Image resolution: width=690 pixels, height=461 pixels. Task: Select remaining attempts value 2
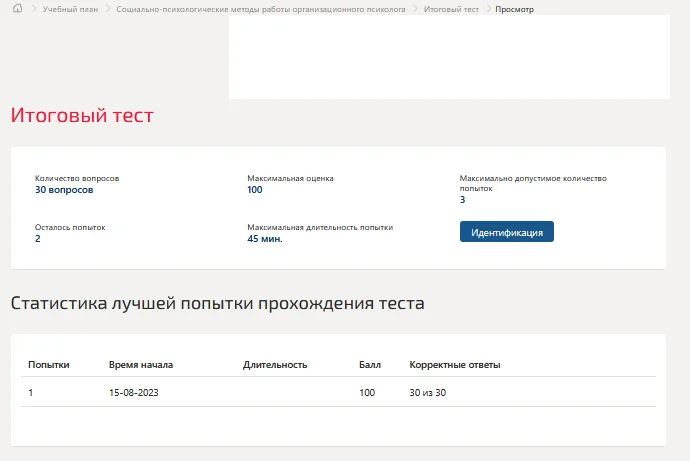coord(38,239)
